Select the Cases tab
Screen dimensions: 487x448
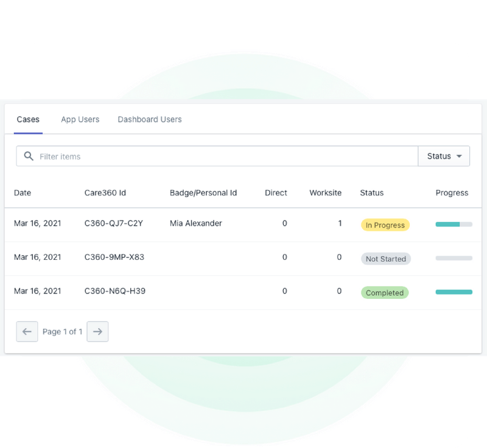(27, 119)
